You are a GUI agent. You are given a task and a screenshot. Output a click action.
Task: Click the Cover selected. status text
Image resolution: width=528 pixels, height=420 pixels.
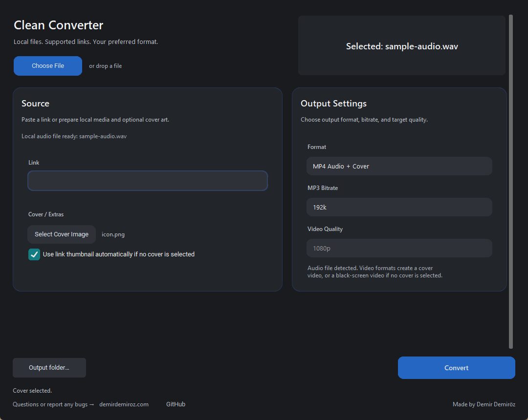pos(32,391)
